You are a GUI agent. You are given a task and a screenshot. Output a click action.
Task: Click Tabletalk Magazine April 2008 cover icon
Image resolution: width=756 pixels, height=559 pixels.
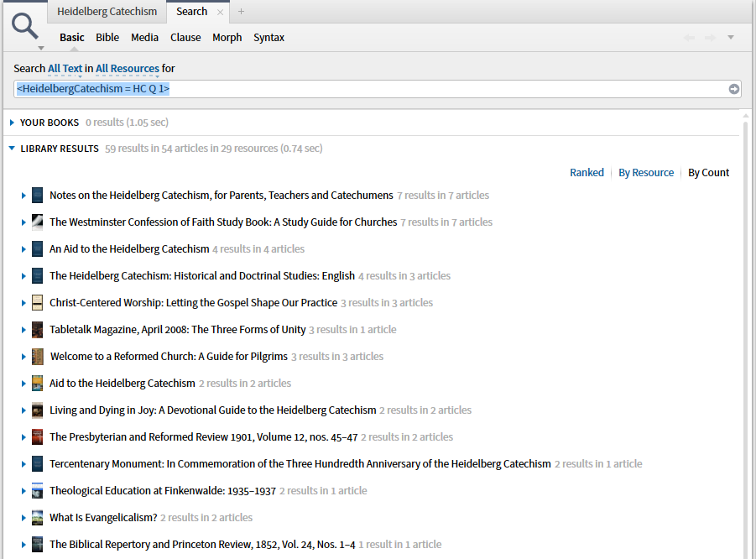37,329
